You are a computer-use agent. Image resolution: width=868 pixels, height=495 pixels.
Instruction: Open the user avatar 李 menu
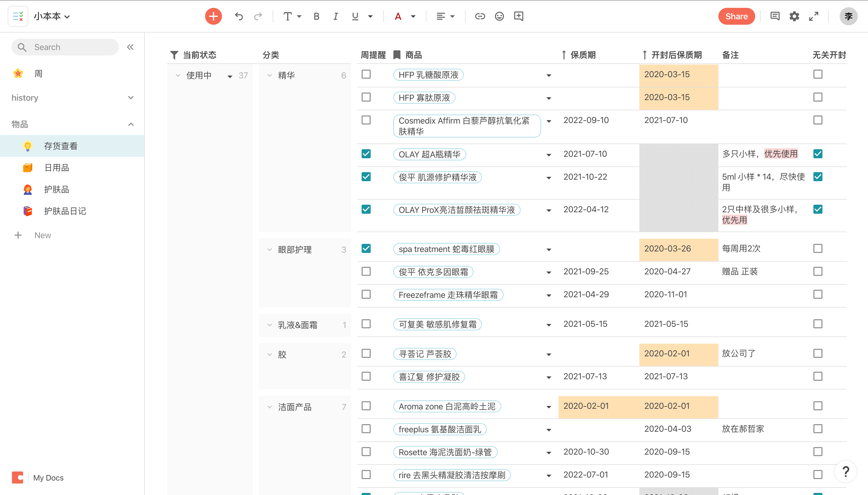click(848, 16)
